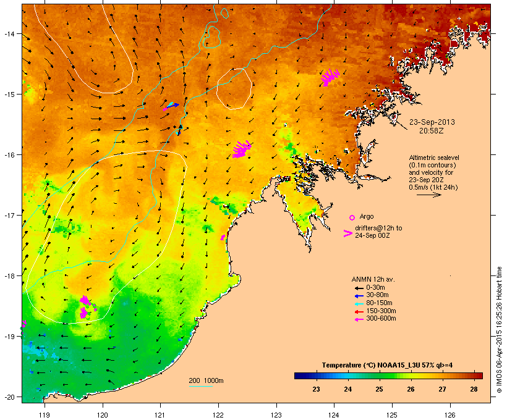Click colorbar tick label 24
The height and width of the screenshot is (420, 507).
(347, 389)
